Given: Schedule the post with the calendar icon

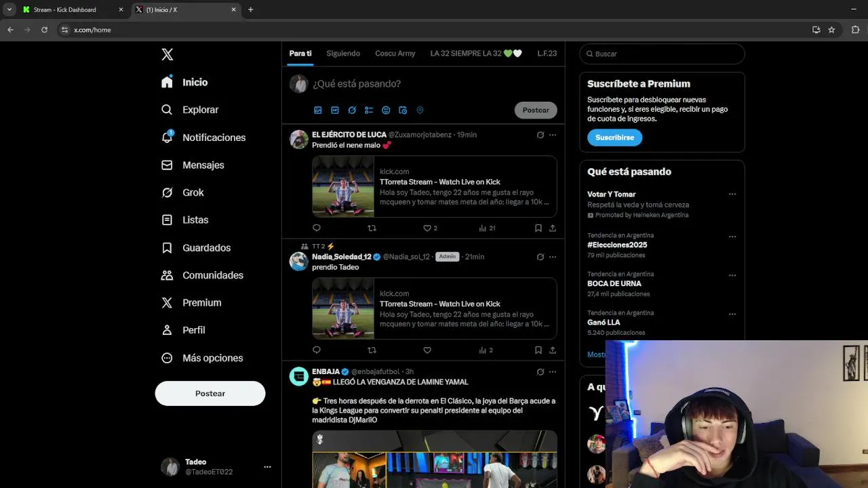Looking at the screenshot, I should click(403, 110).
